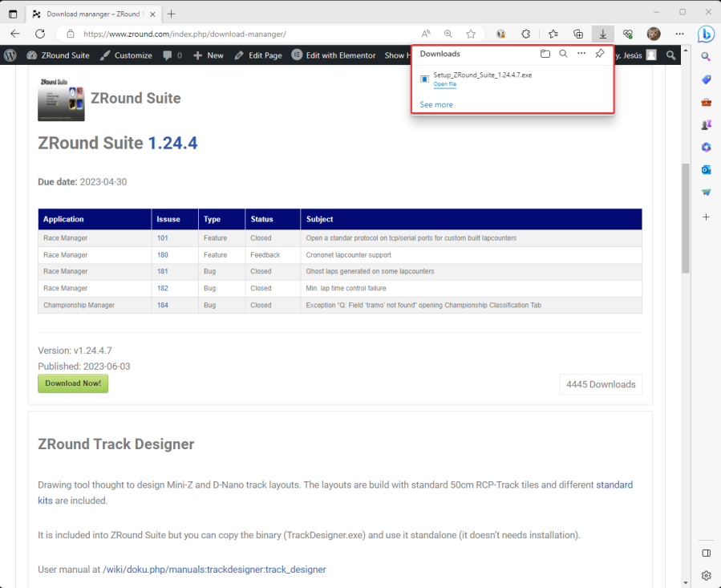Open sidebar Shopping tag icon
This screenshot has width=721, height=588.
pyautogui.click(x=706, y=79)
